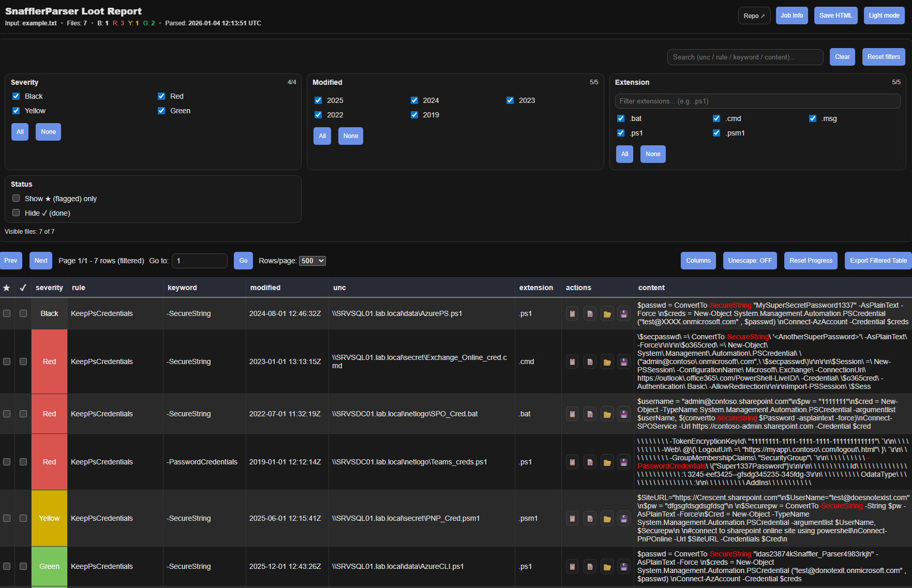The image size is (912, 588).
Task: Open the folder icon for Teams_creds.ps1 row
Action: tap(607, 462)
